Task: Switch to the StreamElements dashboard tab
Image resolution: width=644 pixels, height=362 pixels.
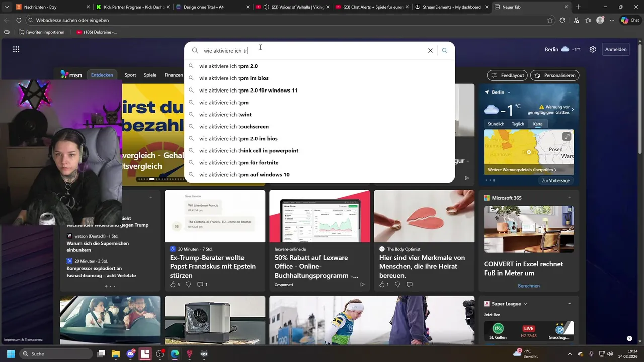Action: coord(451,7)
